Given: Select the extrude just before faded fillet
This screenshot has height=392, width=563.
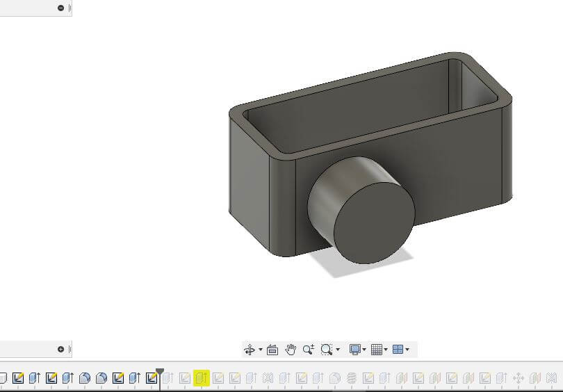Looking at the screenshot, I should click(x=318, y=378).
